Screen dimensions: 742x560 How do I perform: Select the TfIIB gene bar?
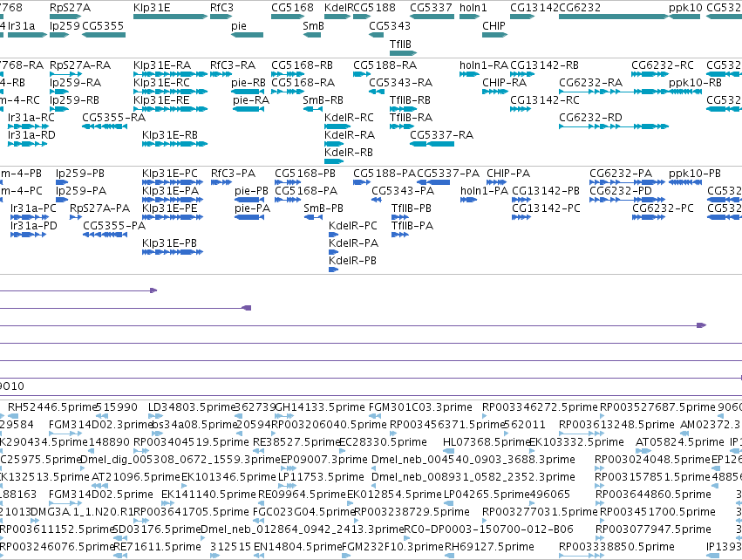pyautogui.click(x=403, y=52)
